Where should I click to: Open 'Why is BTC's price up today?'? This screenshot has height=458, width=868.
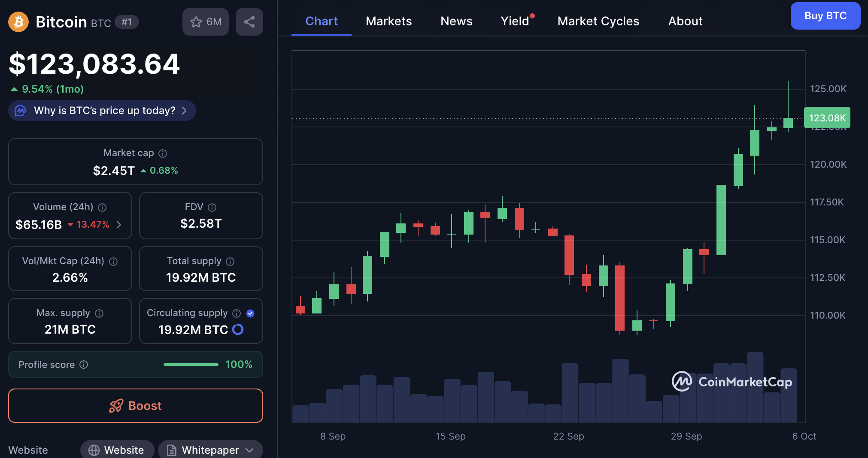(x=102, y=111)
